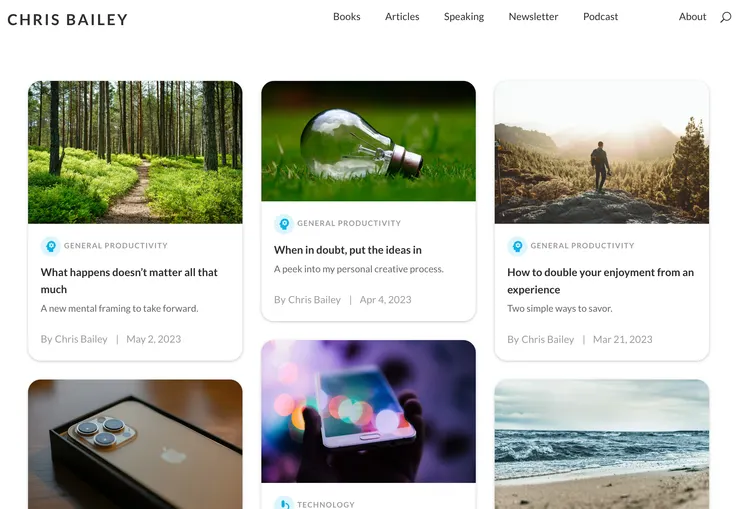Click the forest path thumbnail image
The image size is (740, 509).
pyautogui.click(x=135, y=152)
